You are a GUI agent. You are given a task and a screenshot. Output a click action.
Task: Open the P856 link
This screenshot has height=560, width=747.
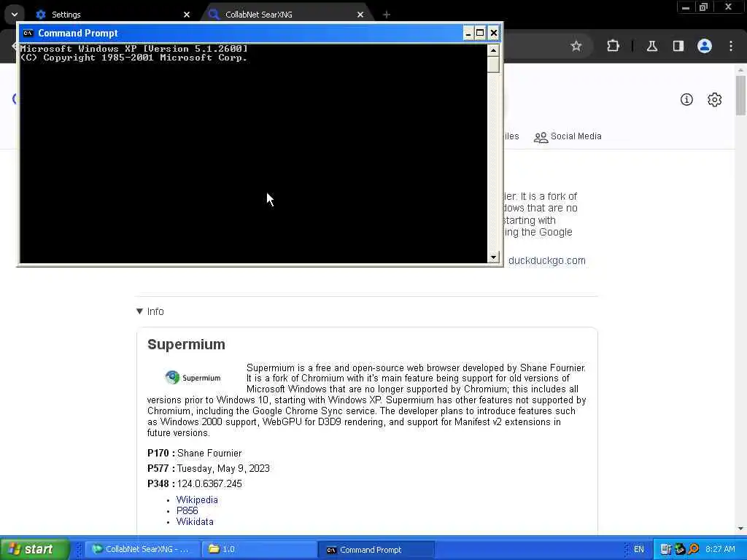187,510
